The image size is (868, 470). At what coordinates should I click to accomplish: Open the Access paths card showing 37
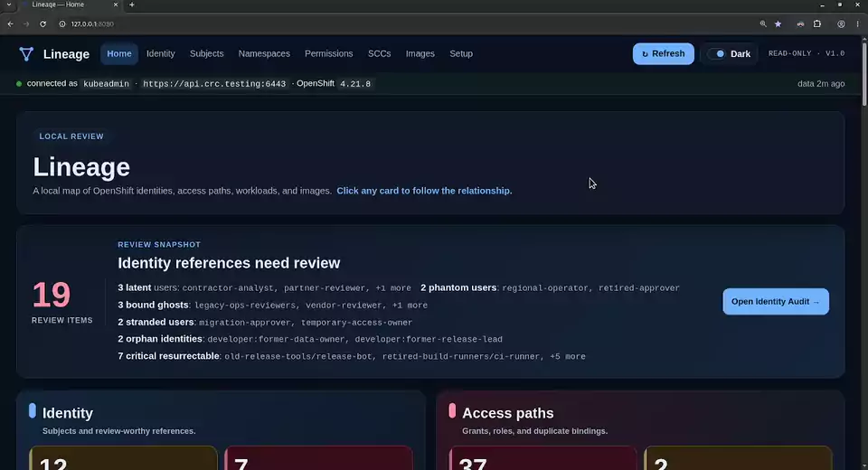click(x=543, y=458)
